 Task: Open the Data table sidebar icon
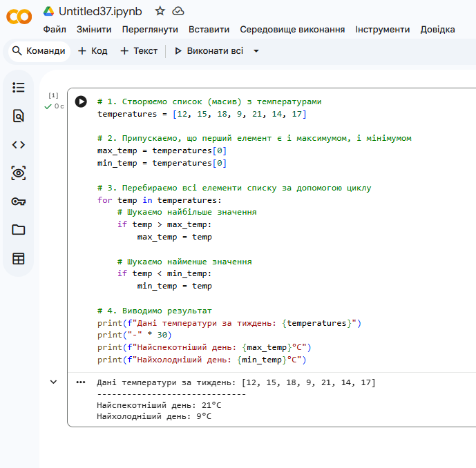click(x=19, y=259)
